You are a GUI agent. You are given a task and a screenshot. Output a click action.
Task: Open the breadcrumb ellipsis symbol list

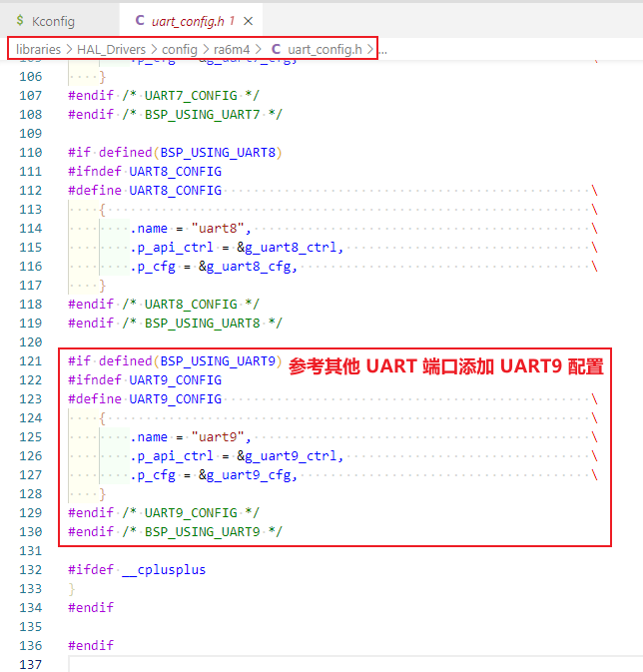(x=382, y=49)
